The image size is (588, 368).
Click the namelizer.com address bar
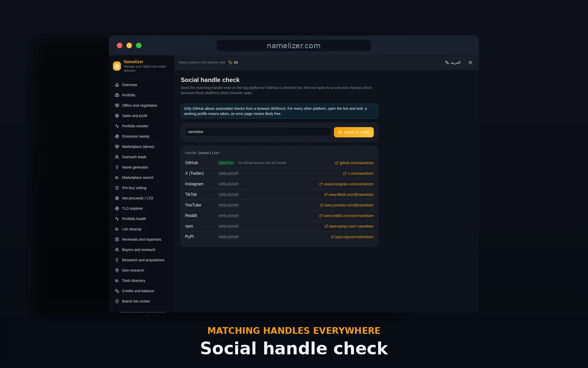pos(294,46)
